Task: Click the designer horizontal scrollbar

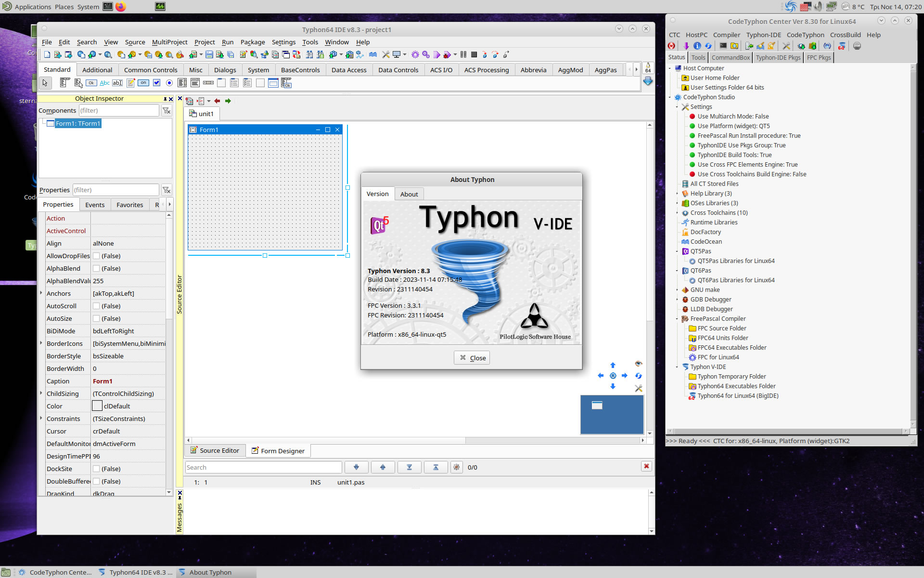Action: click(416, 440)
